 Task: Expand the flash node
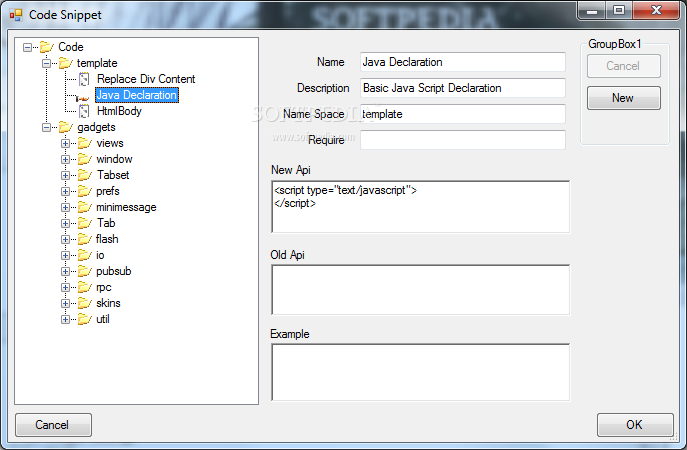(x=65, y=240)
